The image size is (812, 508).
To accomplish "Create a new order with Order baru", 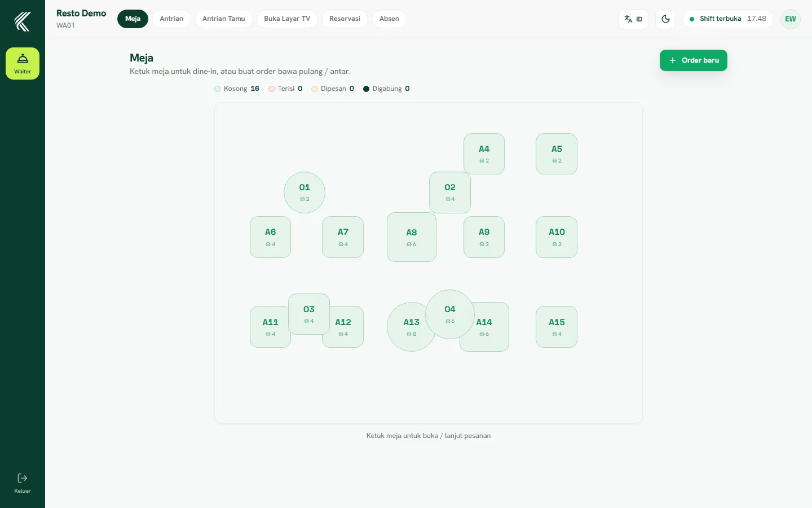I will (x=694, y=60).
